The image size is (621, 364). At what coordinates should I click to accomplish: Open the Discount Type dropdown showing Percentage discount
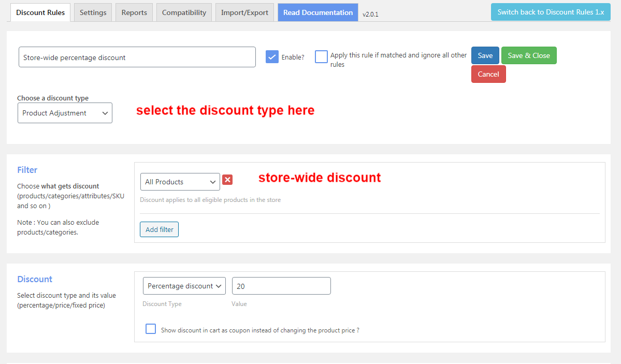(x=184, y=285)
